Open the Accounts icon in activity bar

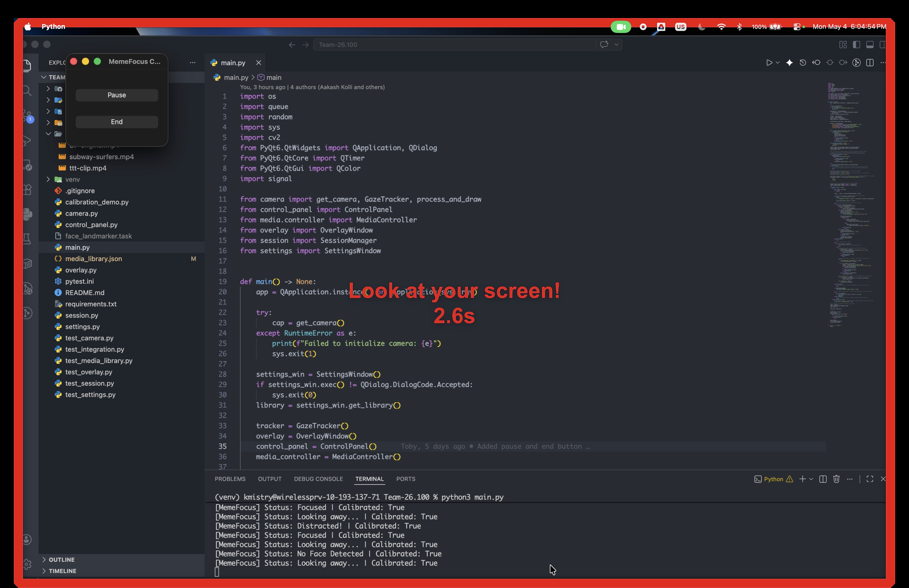pos(27,540)
